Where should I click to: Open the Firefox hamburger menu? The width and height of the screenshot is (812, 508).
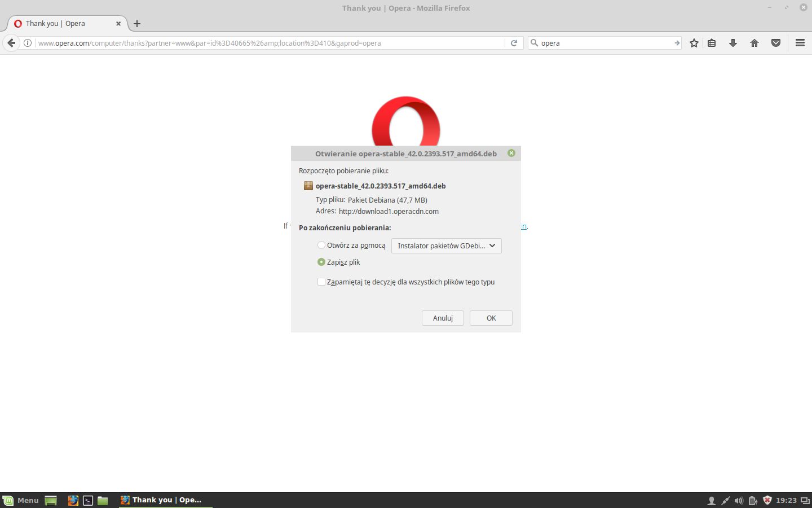[800, 43]
